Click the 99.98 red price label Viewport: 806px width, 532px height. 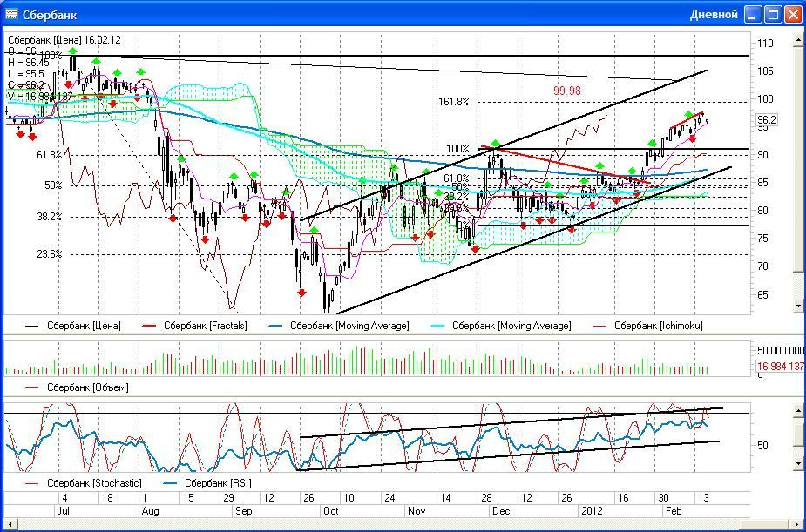pos(566,91)
